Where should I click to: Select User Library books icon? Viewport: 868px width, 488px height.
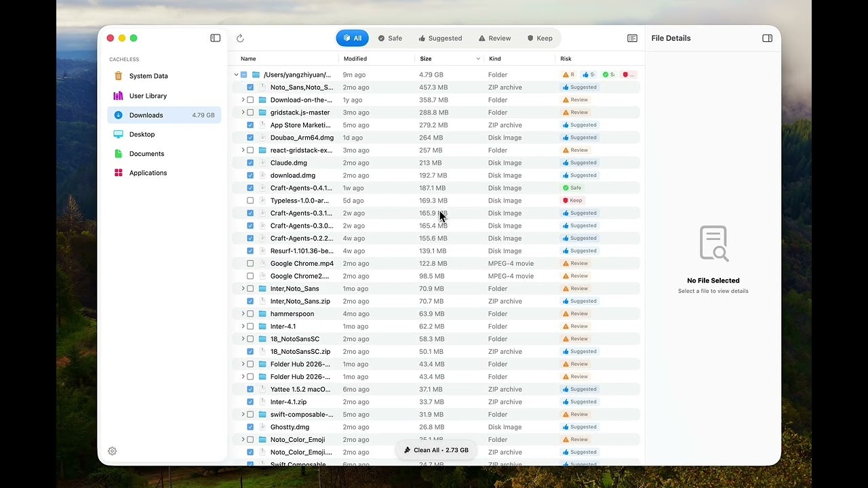coord(118,96)
